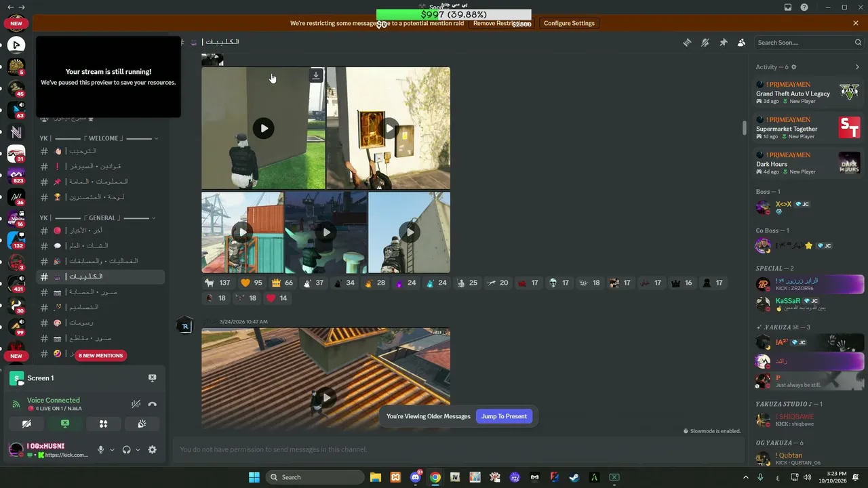The width and height of the screenshot is (868, 488).
Task: Open File Explorer from taskbar
Action: point(376,477)
